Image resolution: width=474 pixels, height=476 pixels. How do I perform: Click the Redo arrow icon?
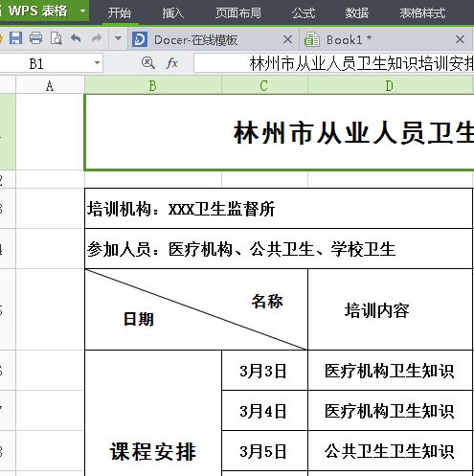[97, 38]
